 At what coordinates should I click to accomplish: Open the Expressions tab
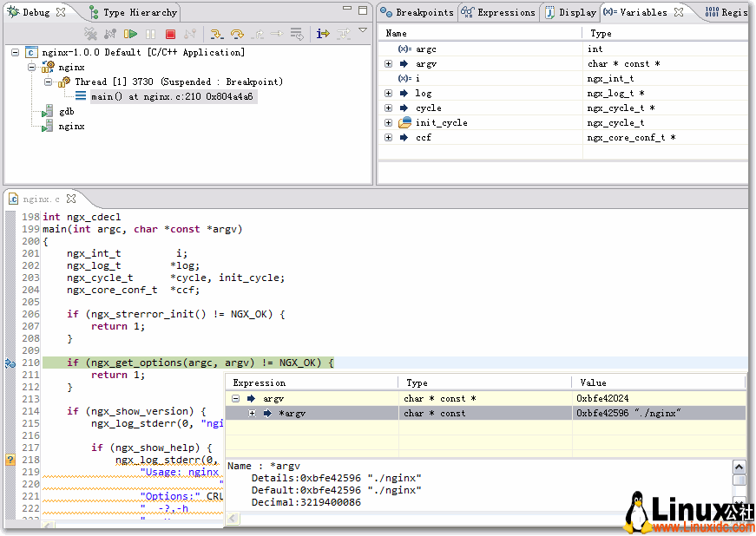(x=498, y=12)
